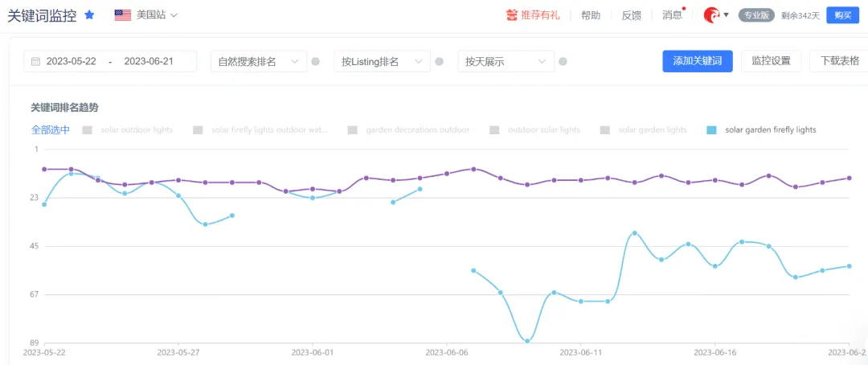Viewport: 868px width, 365px height.
Task: Toggle solar garden lights legend item
Action: coord(605,130)
